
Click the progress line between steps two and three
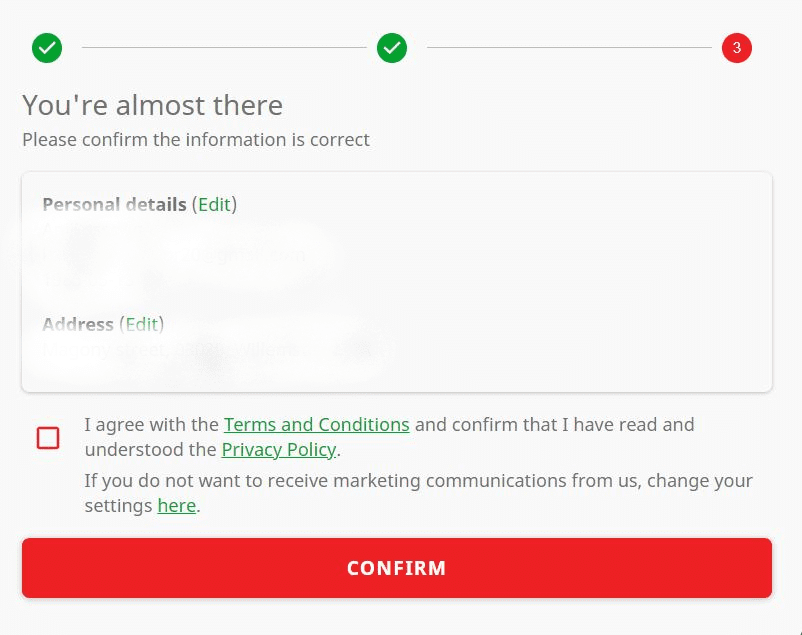[x=569, y=48]
